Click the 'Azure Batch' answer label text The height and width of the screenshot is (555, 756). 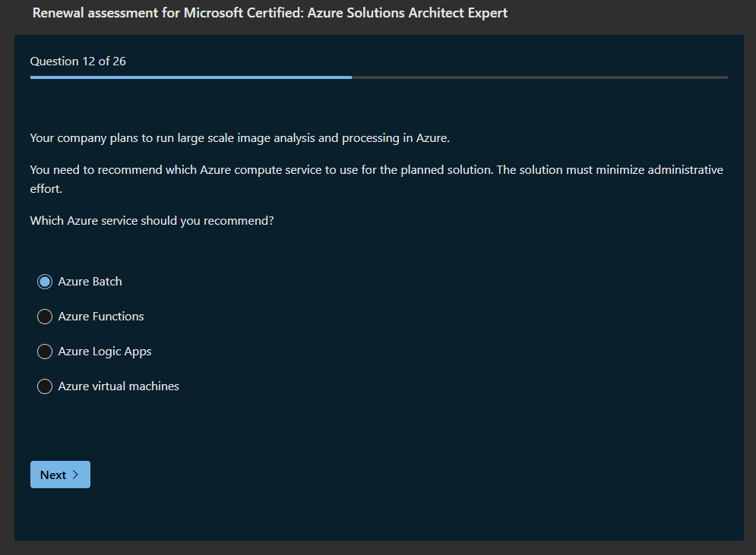click(90, 282)
